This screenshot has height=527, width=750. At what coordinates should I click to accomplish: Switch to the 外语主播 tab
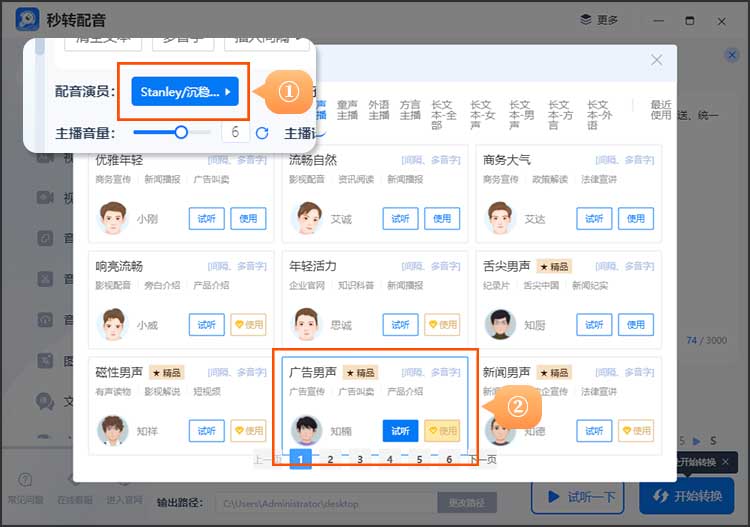pyautogui.click(x=379, y=110)
